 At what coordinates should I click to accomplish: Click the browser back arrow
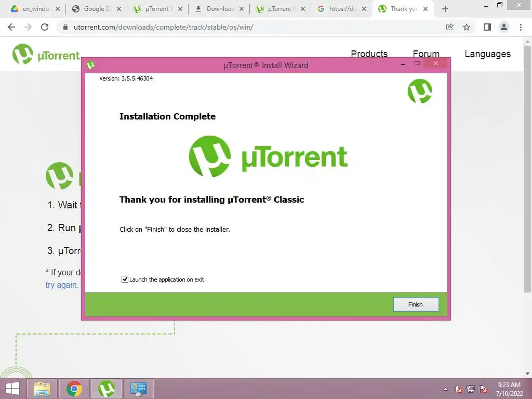pos(11,27)
